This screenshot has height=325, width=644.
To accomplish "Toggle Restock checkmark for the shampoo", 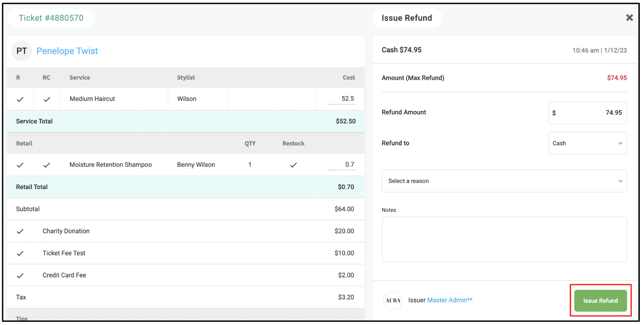I will pyautogui.click(x=293, y=165).
